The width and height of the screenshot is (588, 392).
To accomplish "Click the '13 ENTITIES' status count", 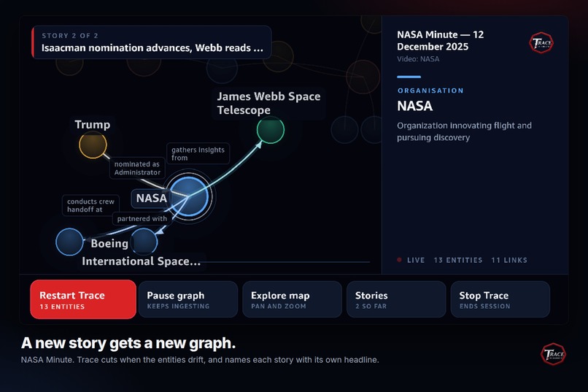I will (458, 260).
